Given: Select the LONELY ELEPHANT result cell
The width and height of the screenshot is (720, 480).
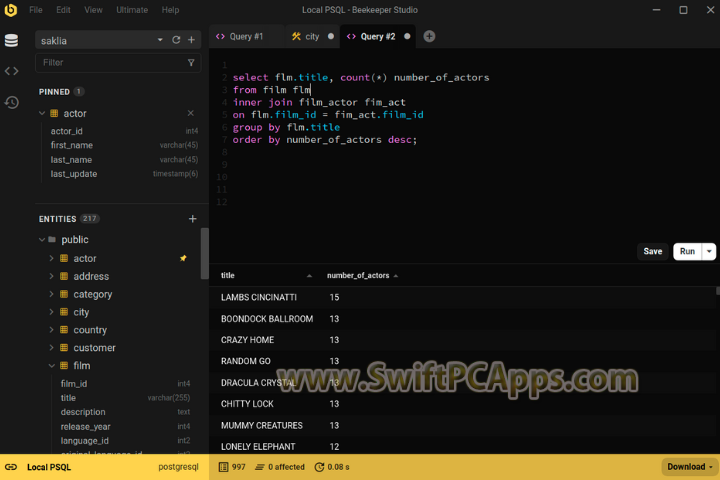Looking at the screenshot, I should click(x=258, y=446).
